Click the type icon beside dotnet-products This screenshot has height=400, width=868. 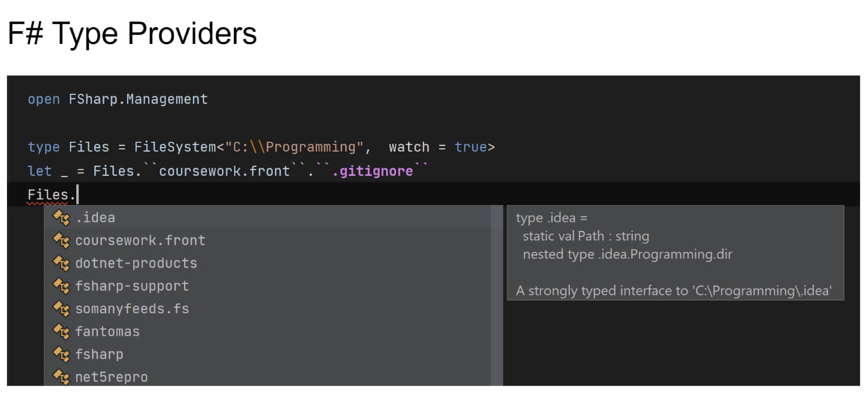pos(62,263)
